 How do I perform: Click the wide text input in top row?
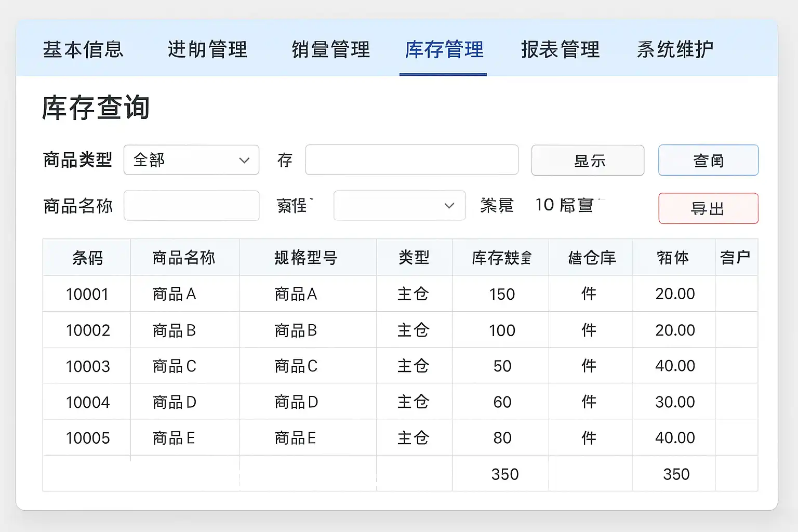[411, 160]
